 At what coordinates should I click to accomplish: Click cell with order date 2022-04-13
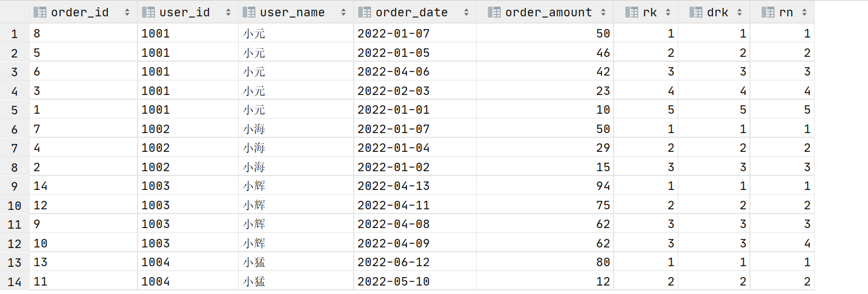click(415, 186)
